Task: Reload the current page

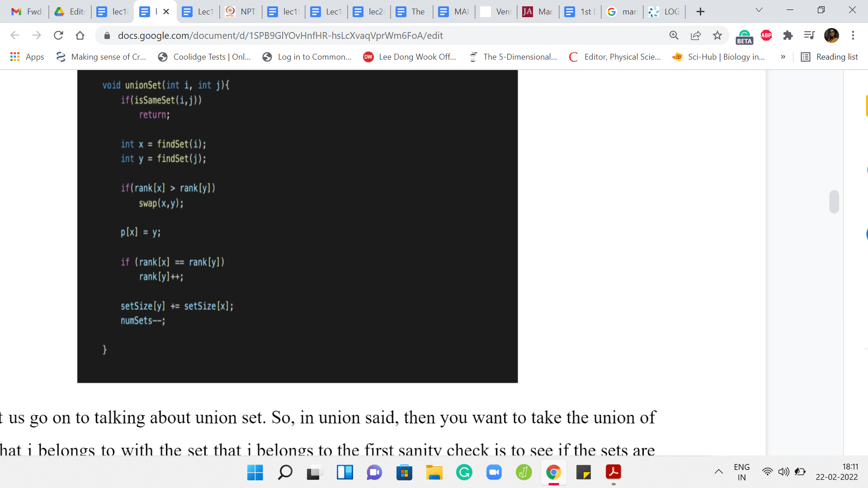Action: (58, 35)
